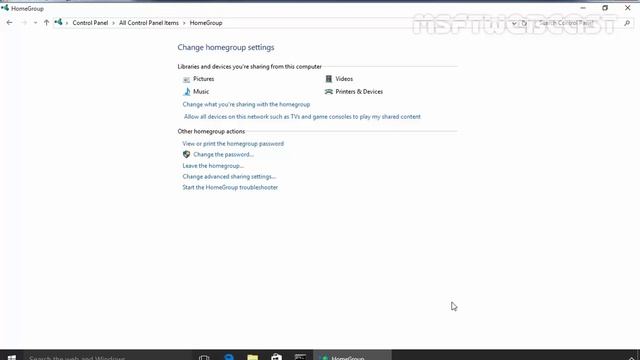Refresh the HomeGroup page
Screen dimensions: 640x360
click(524, 23)
